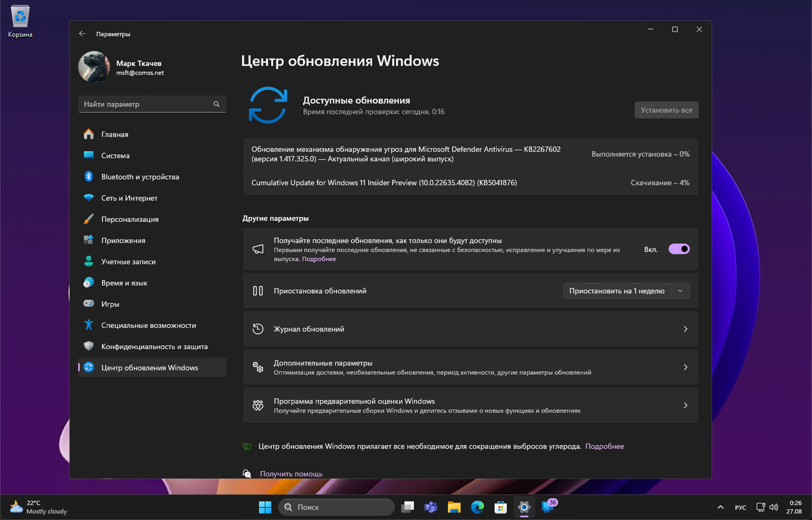Screen dimensions: 812x520
Task: Click the megaphone icon for latest updates
Action: [x=258, y=249]
